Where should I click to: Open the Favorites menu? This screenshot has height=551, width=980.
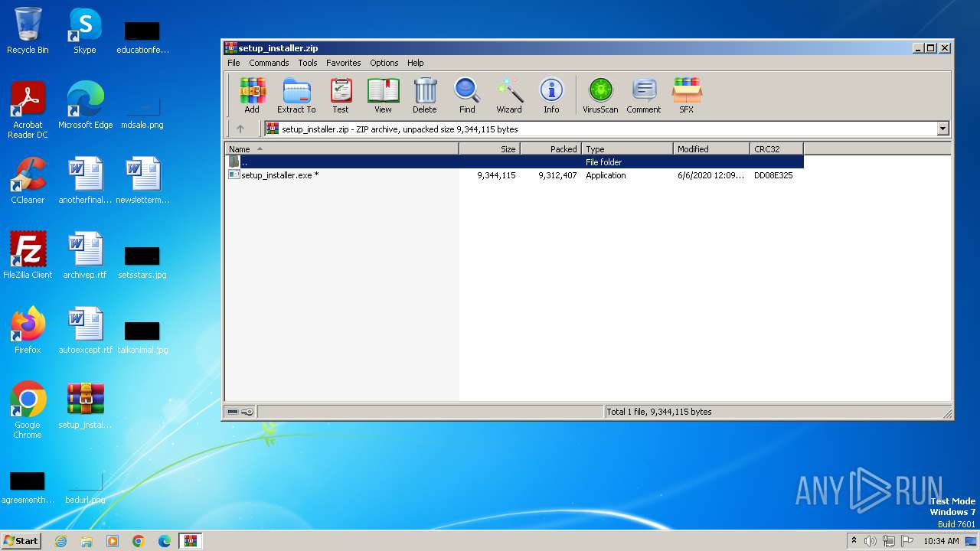[344, 63]
